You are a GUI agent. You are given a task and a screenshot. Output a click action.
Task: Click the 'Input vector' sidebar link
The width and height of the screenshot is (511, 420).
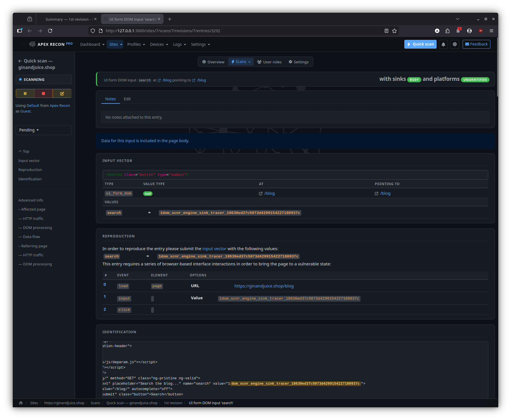pos(29,161)
